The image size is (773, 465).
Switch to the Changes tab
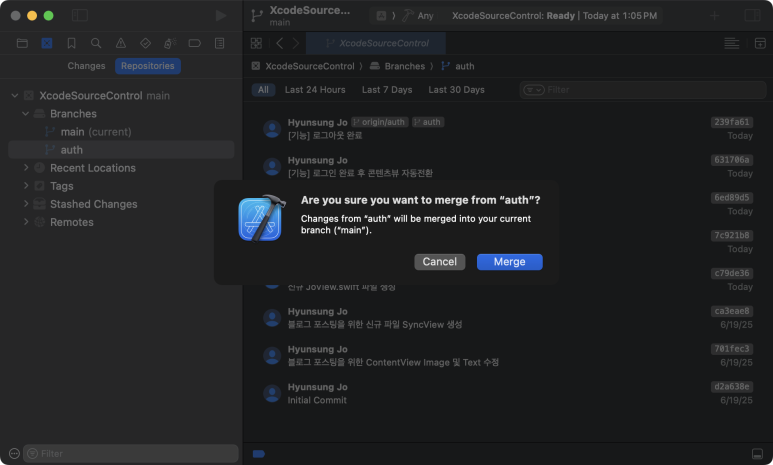pos(86,66)
